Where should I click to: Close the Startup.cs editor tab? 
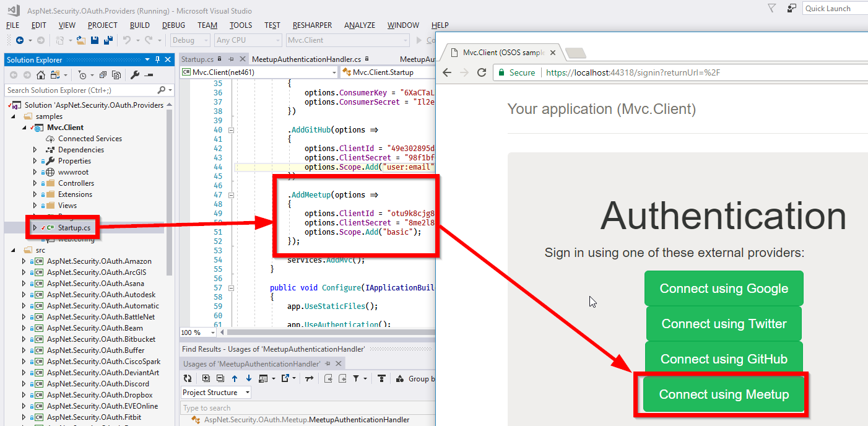243,59
